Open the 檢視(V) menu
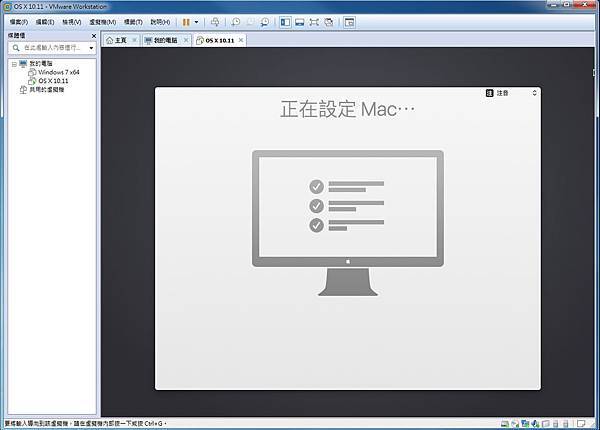Viewport: 600px width, 430px height. [x=72, y=22]
